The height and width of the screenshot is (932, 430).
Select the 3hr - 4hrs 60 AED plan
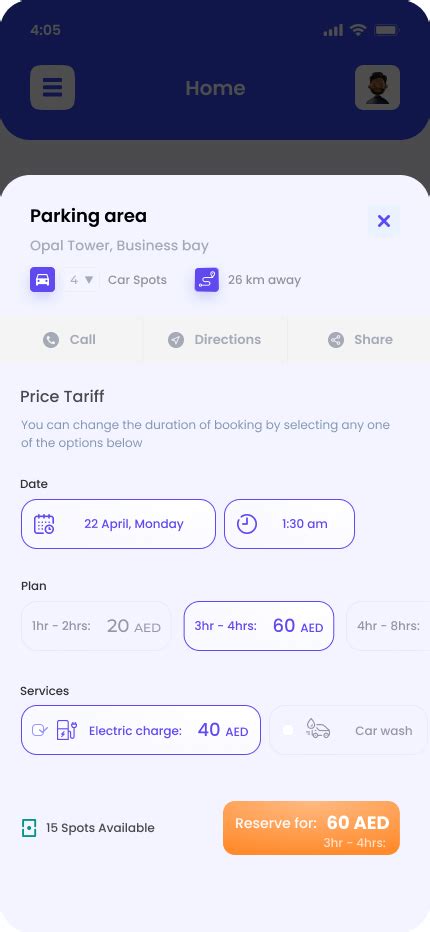[259, 626]
